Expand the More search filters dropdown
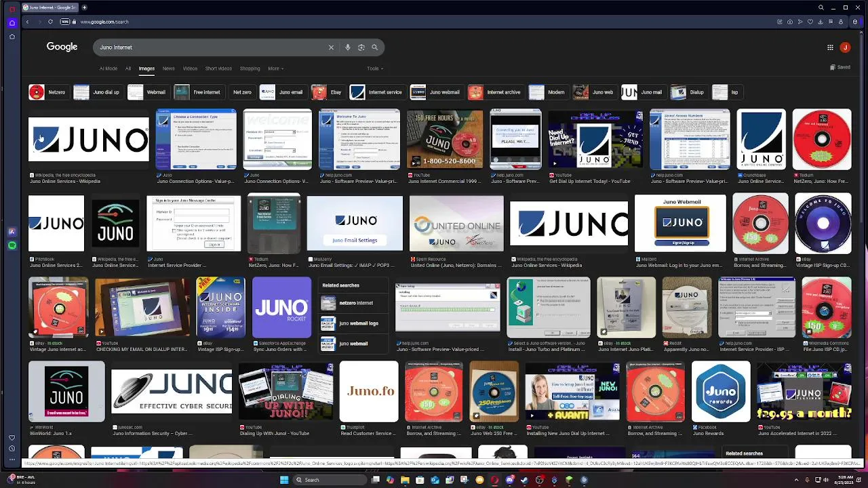 [x=275, y=68]
